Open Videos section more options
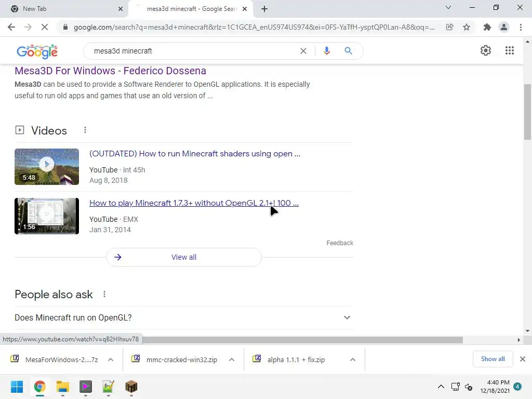 (85, 130)
